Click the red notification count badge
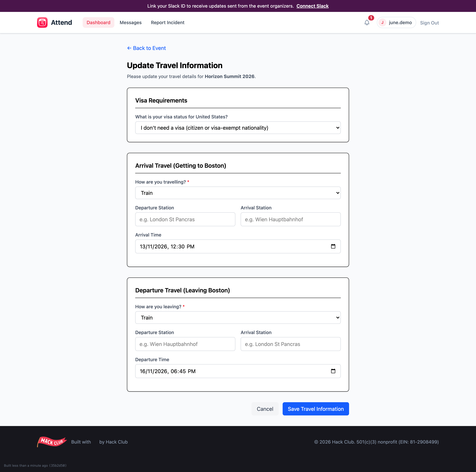Screen dimensions: 476x472 pyautogui.click(x=371, y=18)
